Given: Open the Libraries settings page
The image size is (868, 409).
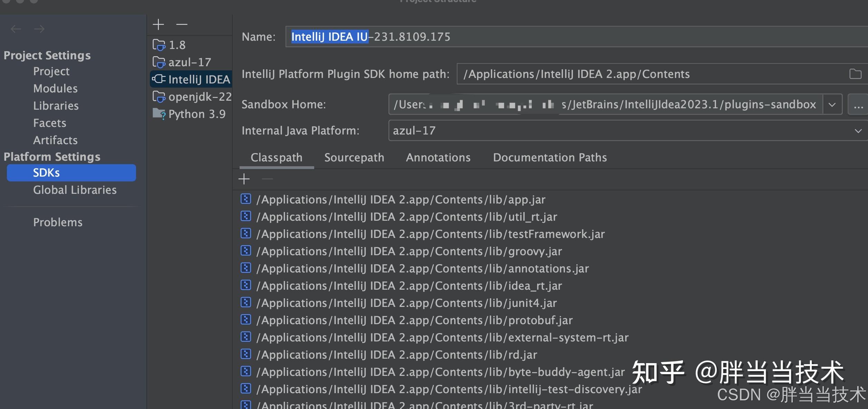Looking at the screenshot, I should click(56, 106).
